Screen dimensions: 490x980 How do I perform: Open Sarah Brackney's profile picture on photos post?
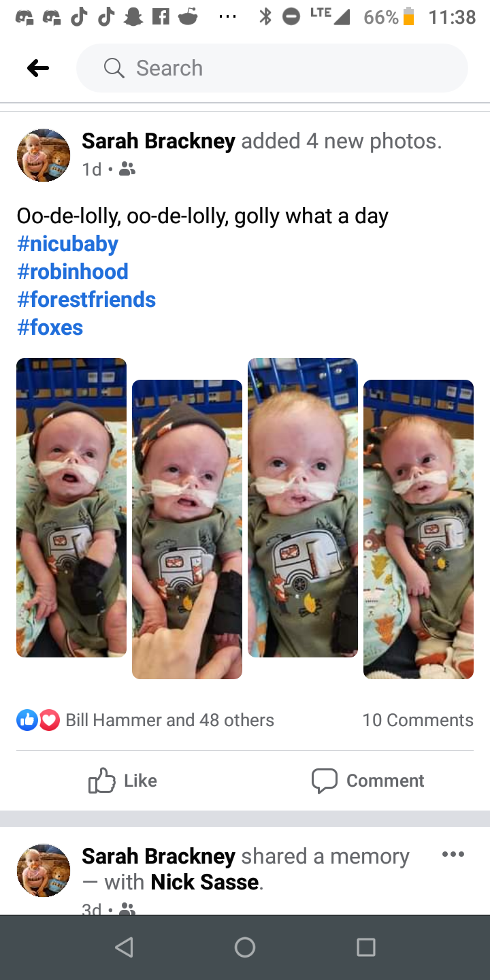pyautogui.click(x=44, y=155)
